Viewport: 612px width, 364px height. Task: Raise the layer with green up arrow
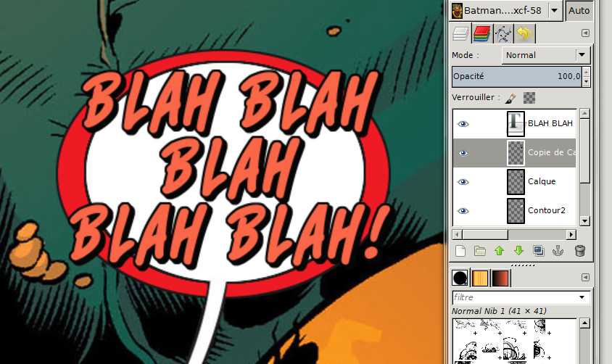pos(499,251)
